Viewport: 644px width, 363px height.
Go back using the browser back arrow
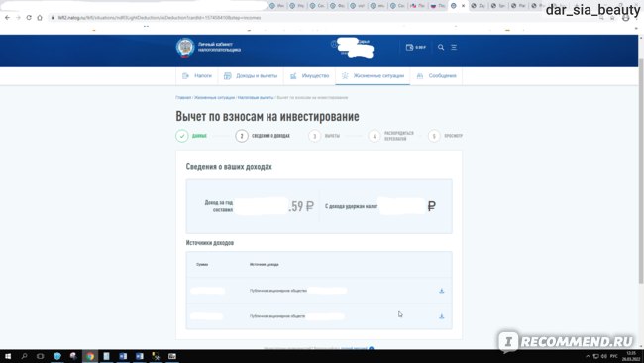[7, 18]
